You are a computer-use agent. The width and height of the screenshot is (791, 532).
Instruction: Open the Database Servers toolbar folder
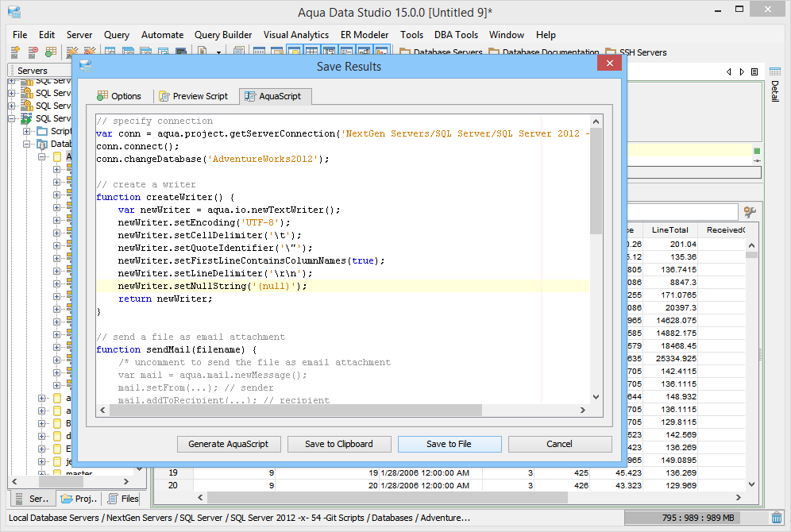[x=441, y=52]
